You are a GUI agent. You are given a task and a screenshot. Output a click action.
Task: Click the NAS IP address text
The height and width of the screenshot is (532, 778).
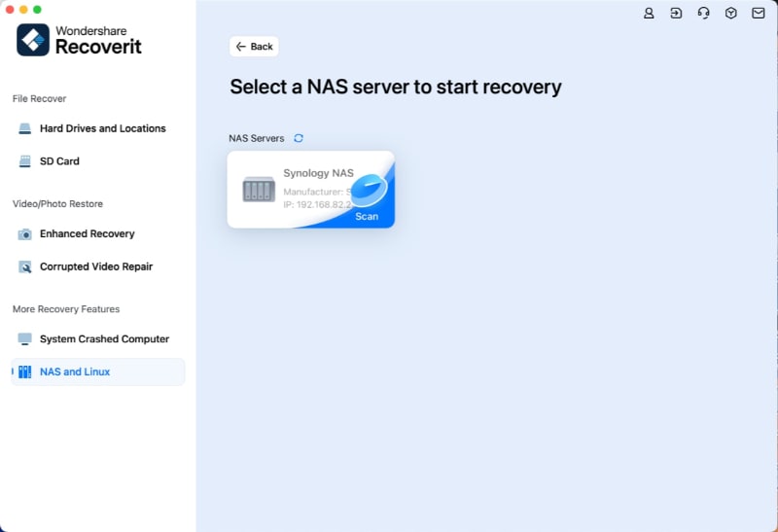tap(318, 204)
